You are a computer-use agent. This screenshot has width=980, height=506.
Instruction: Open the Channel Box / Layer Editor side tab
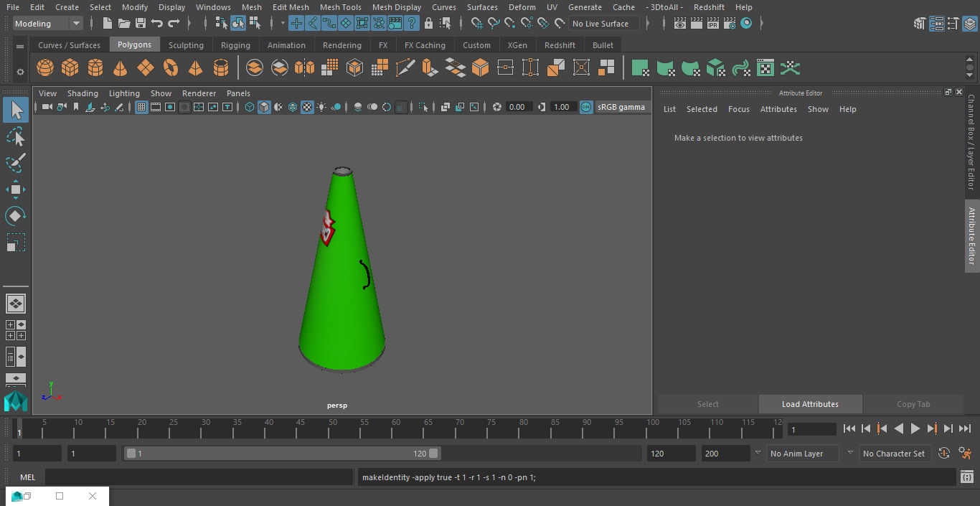click(x=971, y=142)
